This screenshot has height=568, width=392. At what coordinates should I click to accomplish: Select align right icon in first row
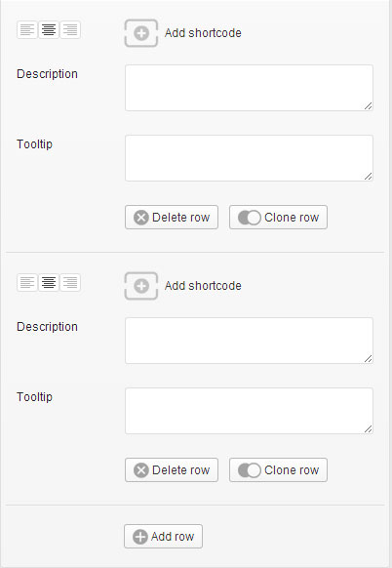(x=70, y=29)
